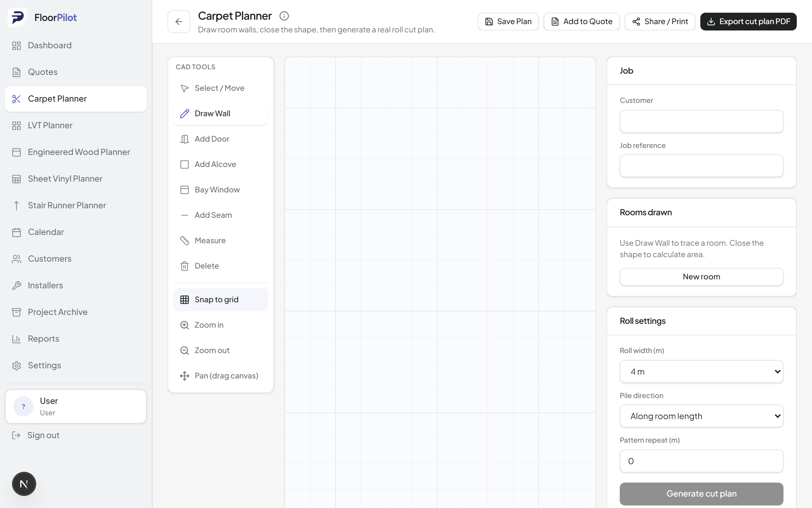Click the Installers wrench icon
This screenshot has height=508, width=812.
tap(16, 285)
